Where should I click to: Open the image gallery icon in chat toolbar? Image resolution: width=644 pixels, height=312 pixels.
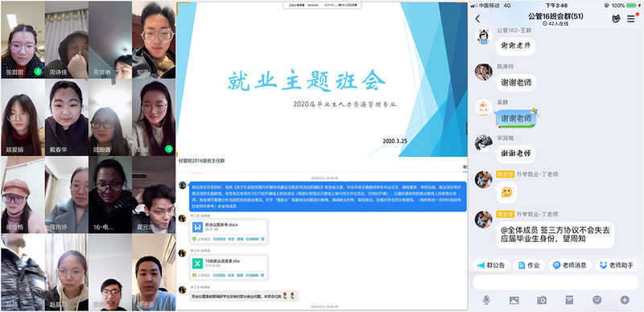[x=514, y=300]
